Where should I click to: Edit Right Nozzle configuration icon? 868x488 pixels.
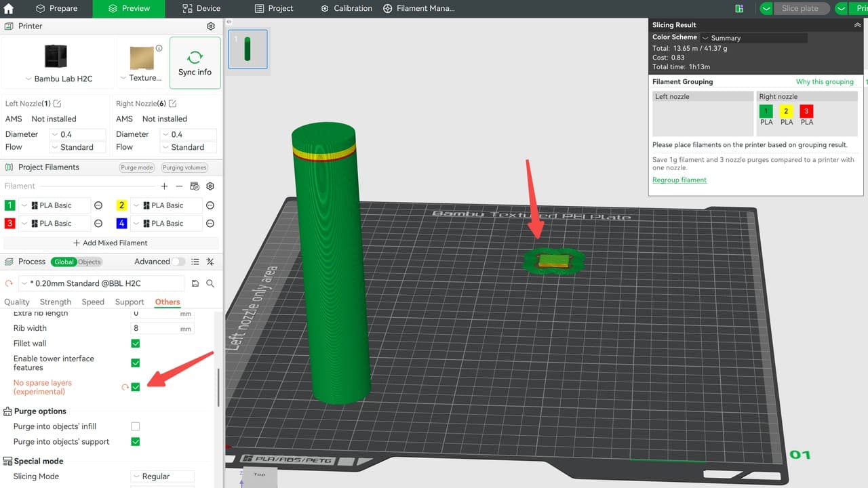point(172,104)
